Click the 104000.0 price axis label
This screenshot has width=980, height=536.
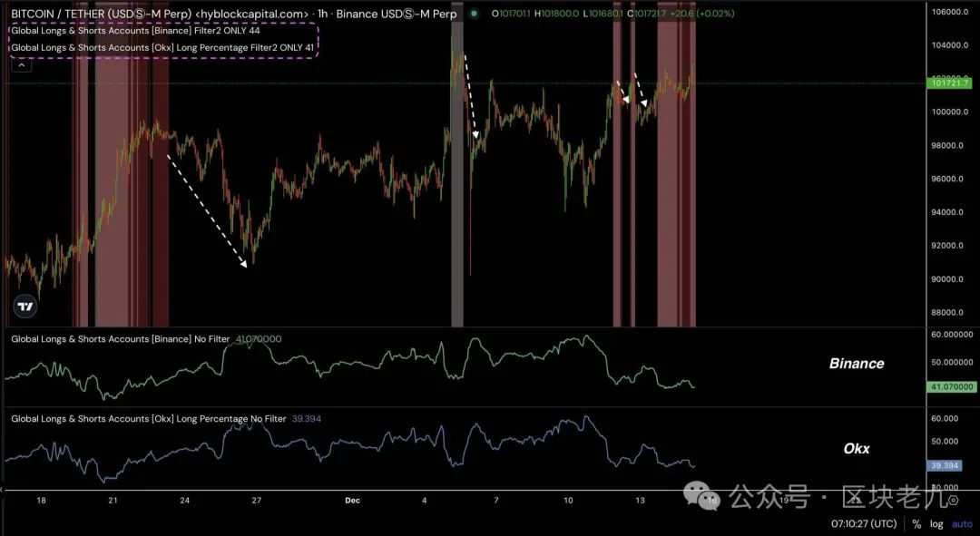click(x=949, y=45)
